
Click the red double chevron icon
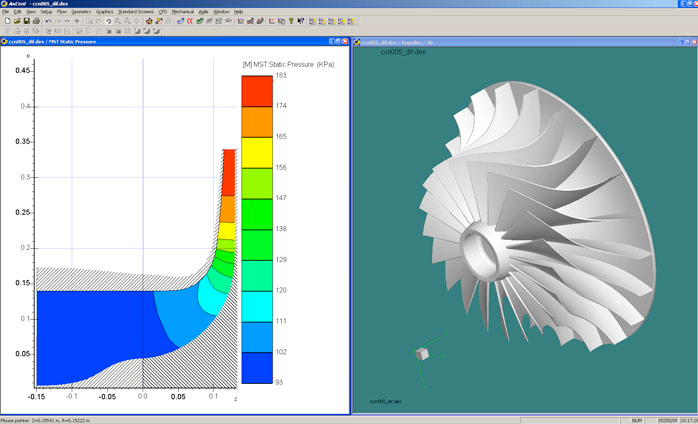point(190,21)
